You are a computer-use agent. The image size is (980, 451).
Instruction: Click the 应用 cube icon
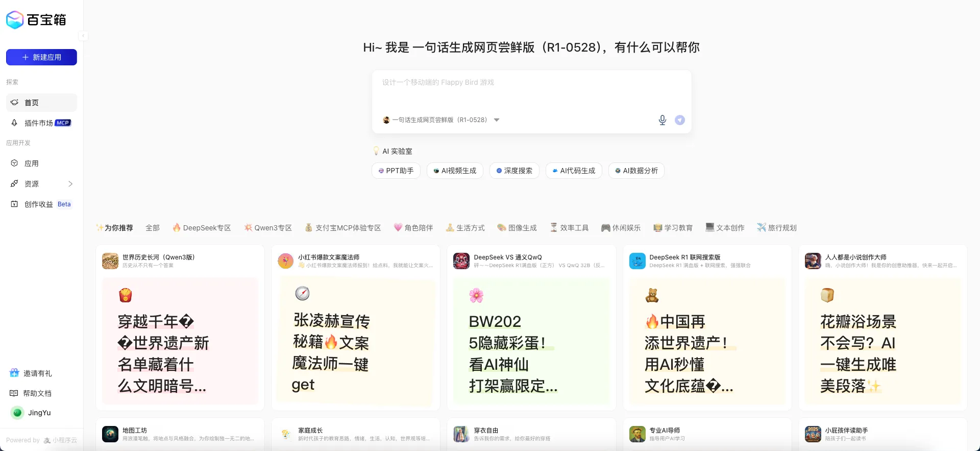(14, 163)
